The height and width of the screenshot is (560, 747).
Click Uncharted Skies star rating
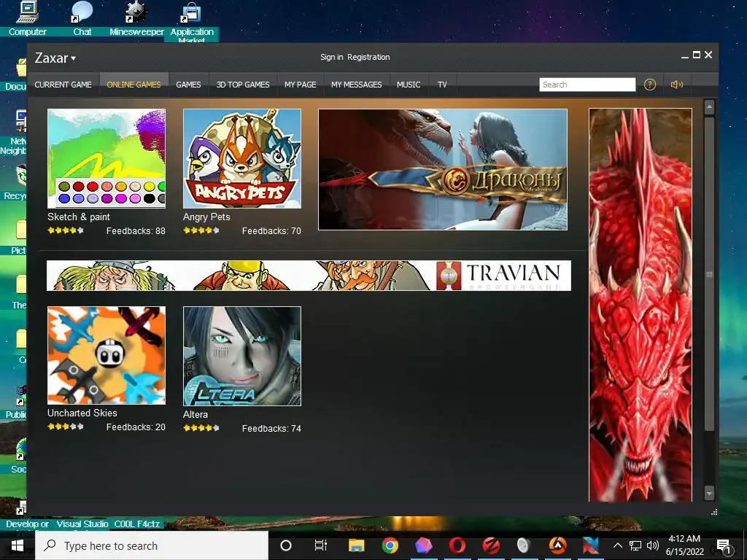[x=66, y=427]
